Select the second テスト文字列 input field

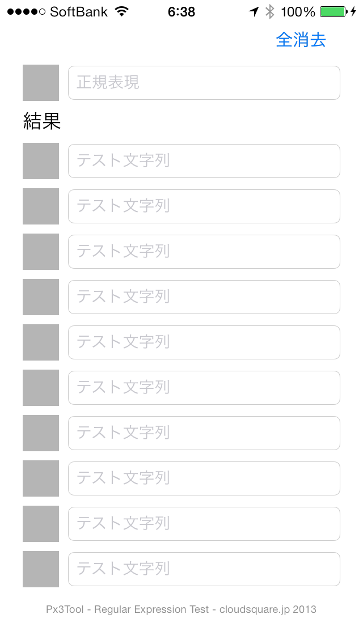204,206
